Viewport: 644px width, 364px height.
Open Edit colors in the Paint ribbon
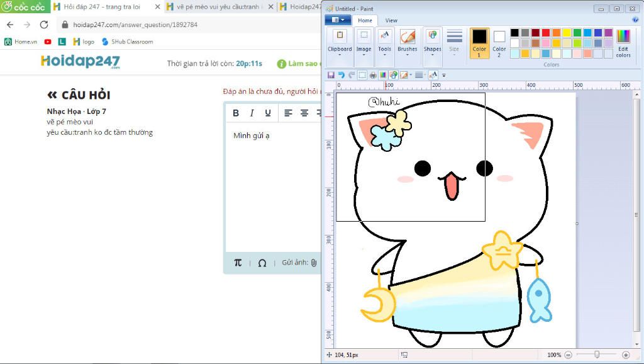pos(623,43)
